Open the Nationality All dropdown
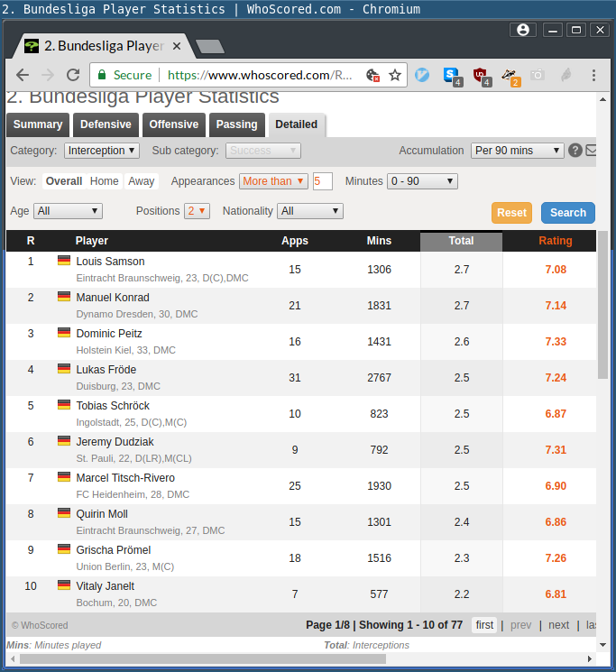Image resolution: width=616 pixels, height=672 pixels. click(310, 211)
